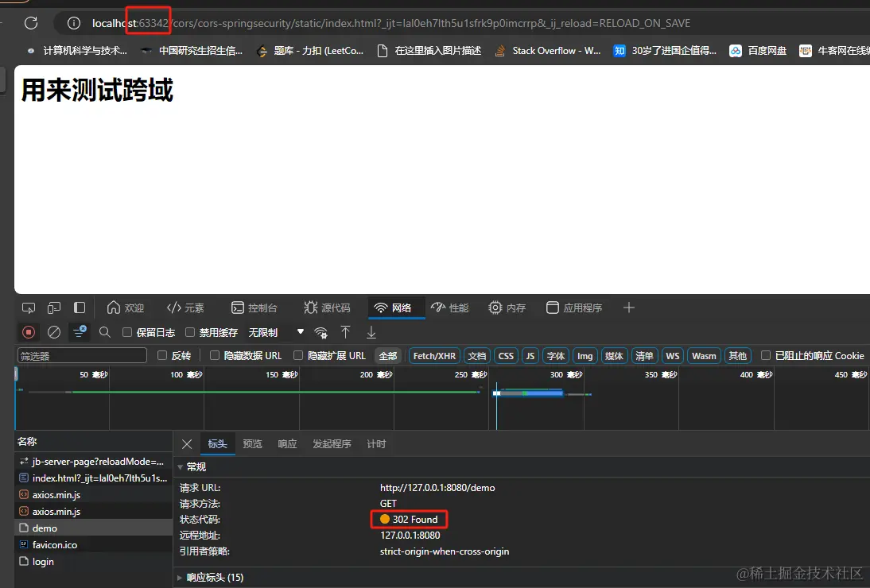Clear the network log icon

pyautogui.click(x=54, y=332)
